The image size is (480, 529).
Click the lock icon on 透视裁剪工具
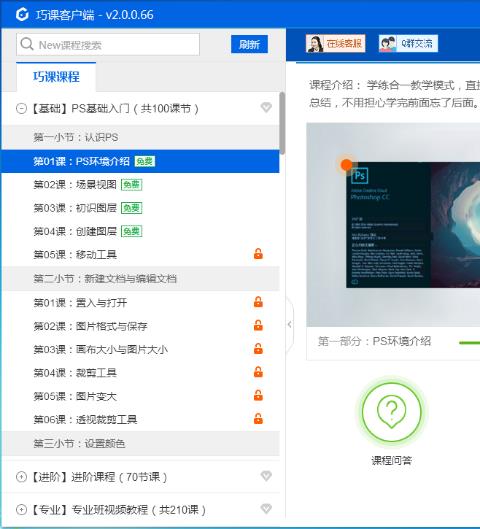(258, 418)
